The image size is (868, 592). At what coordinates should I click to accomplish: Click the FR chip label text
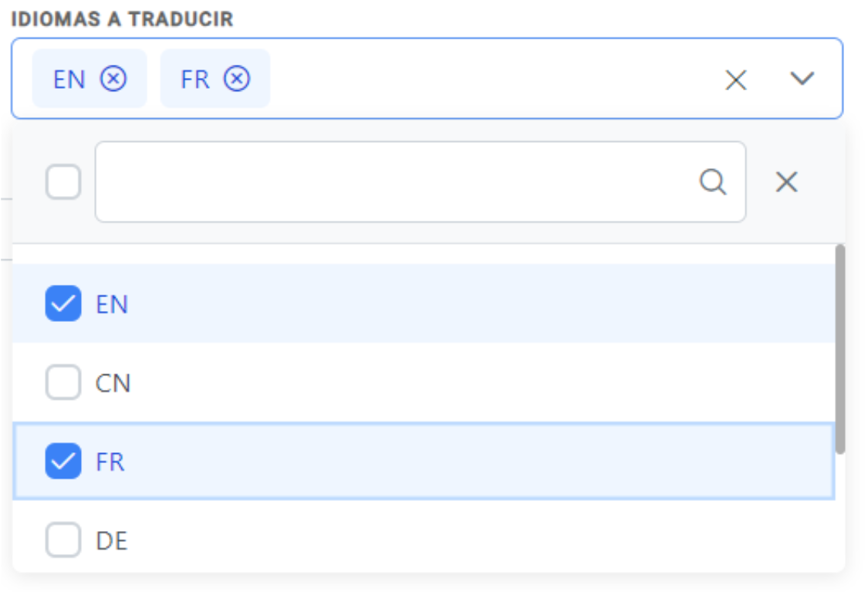point(195,79)
